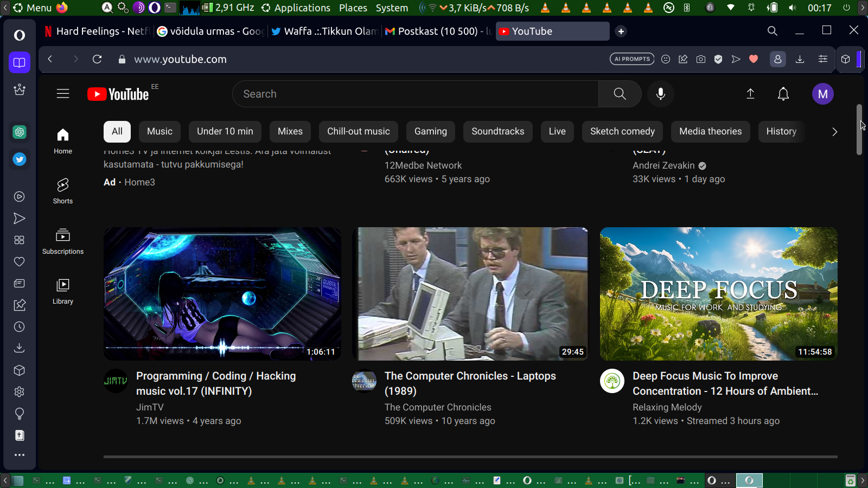Click the magnifier search button
The height and width of the screenshot is (488, 868).
(x=620, y=94)
